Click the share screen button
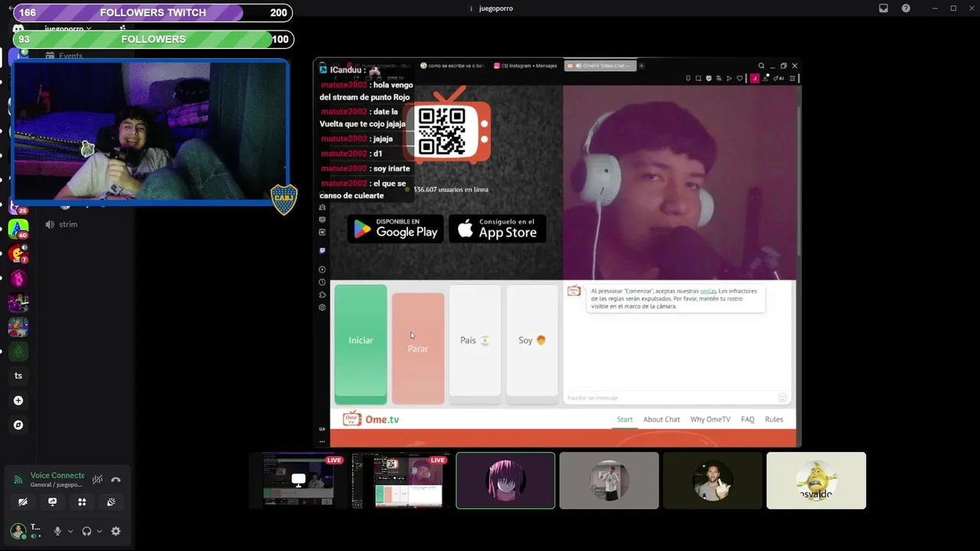 click(52, 502)
